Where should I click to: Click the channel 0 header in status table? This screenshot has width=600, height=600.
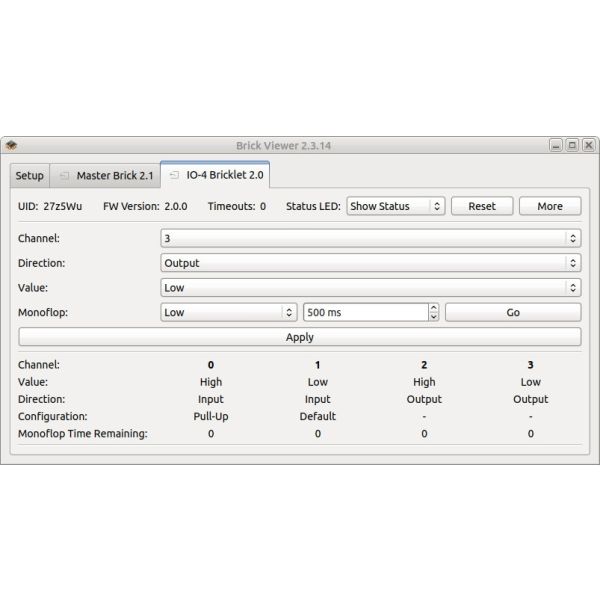211,365
